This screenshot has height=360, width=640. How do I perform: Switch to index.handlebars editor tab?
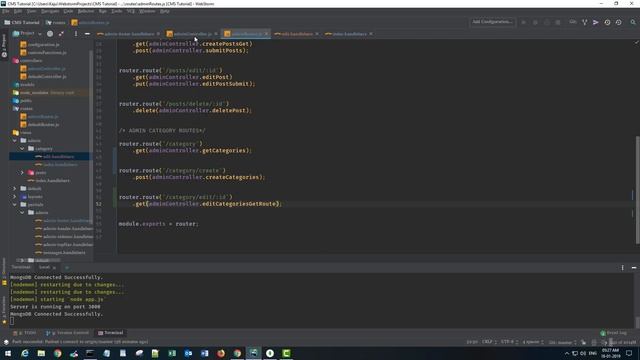pos(347,34)
